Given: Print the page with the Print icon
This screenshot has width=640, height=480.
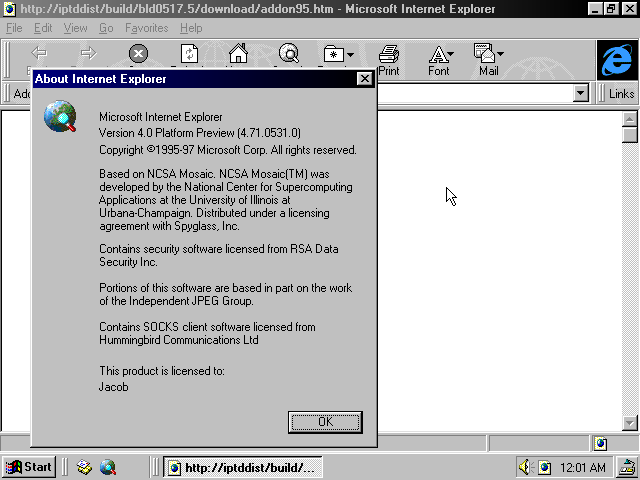Looking at the screenshot, I should (389, 60).
